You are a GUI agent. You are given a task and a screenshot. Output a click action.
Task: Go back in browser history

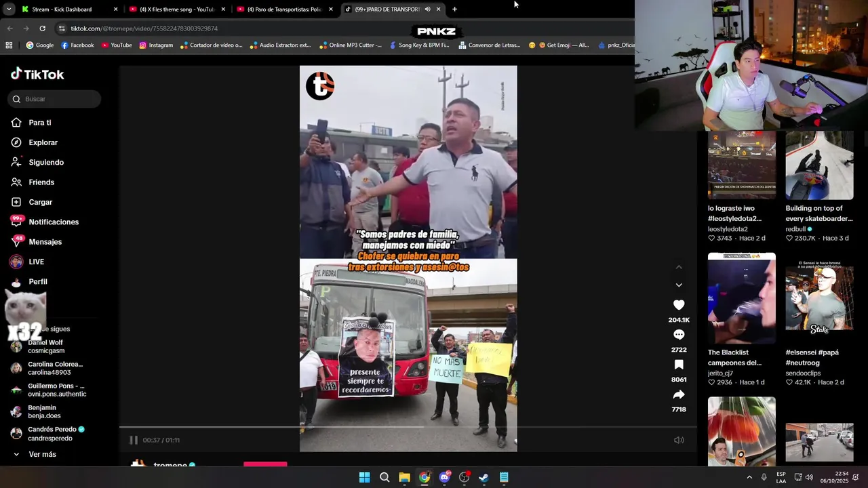click(x=9, y=28)
